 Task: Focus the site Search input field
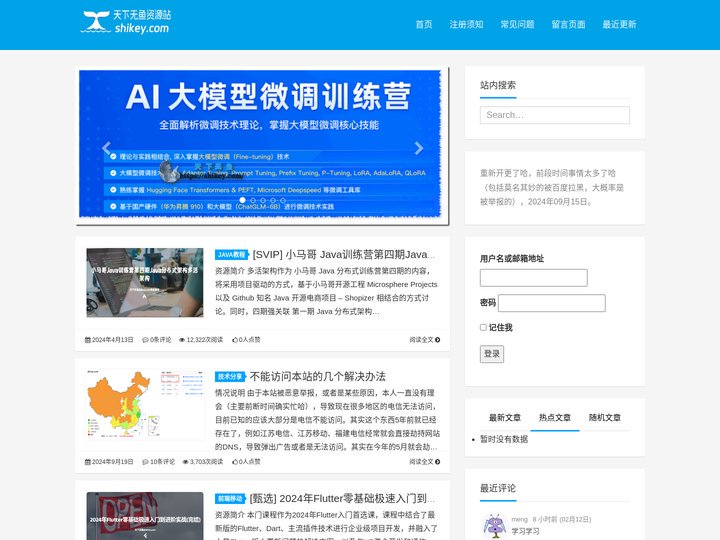[x=555, y=115]
